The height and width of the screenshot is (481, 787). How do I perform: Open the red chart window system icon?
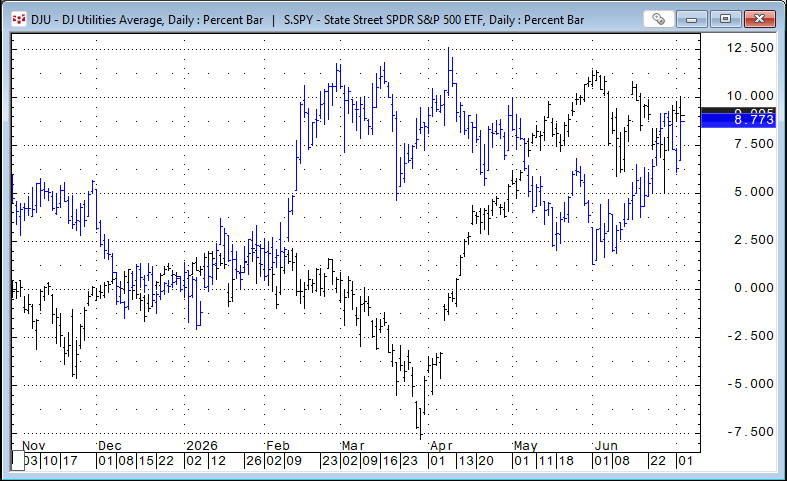19,20
